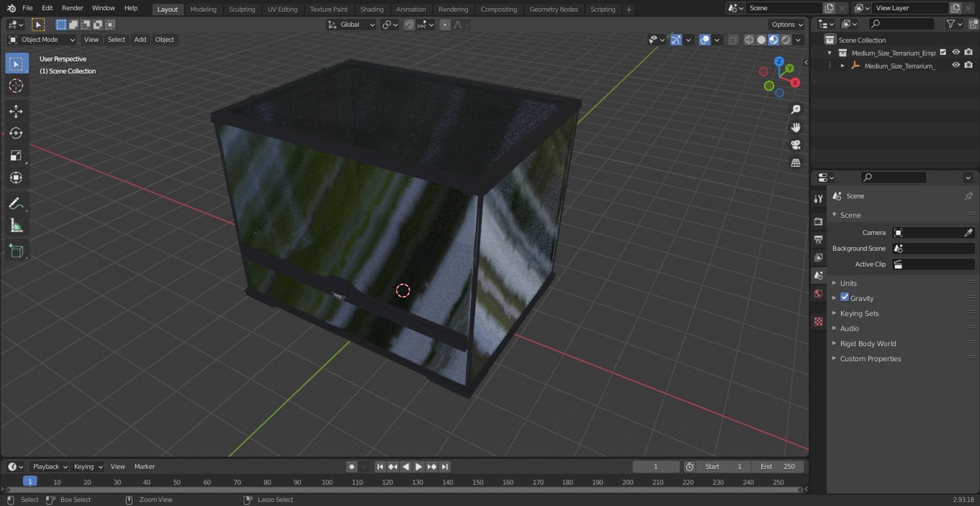Viewport: 980px width, 506px height.
Task: Open the Output properties tab
Action: (819, 239)
